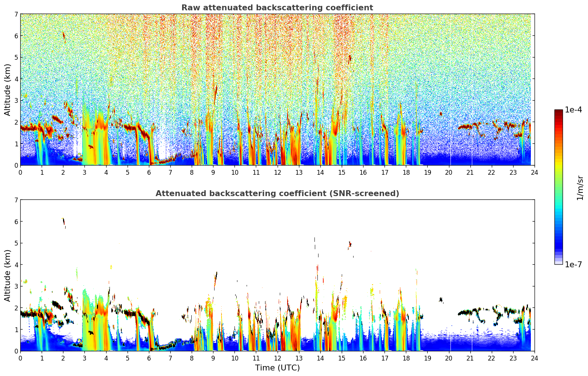The image size is (588, 376).
Task: Click the isolated 6 km echo in bottom plot
Action: pyautogui.click(x=63, y=221)
